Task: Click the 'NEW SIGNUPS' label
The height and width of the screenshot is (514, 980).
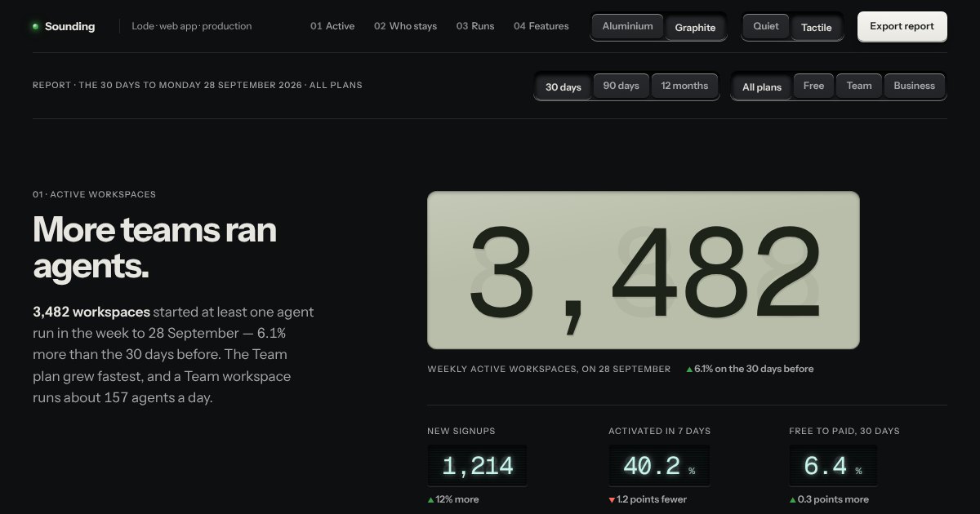Action: tap(461, 431)
